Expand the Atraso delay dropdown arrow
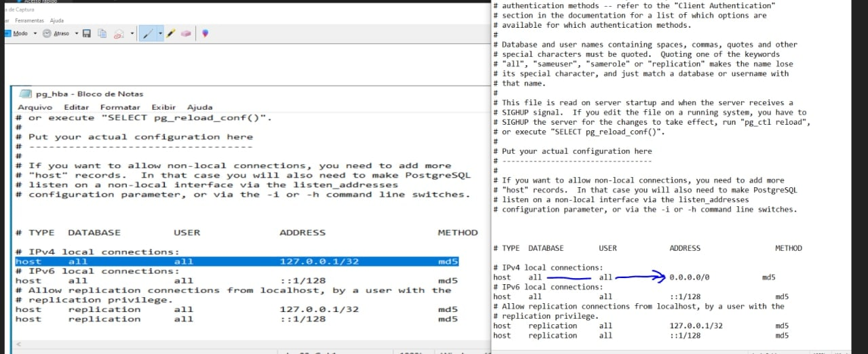868x354 pixels. click(x=77, y=33)
